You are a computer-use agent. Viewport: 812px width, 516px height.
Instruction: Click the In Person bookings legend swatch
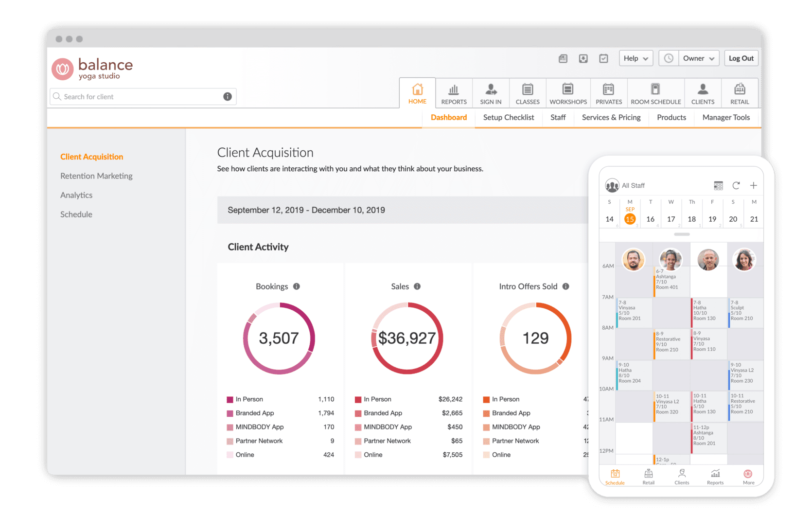pos(230,400)
